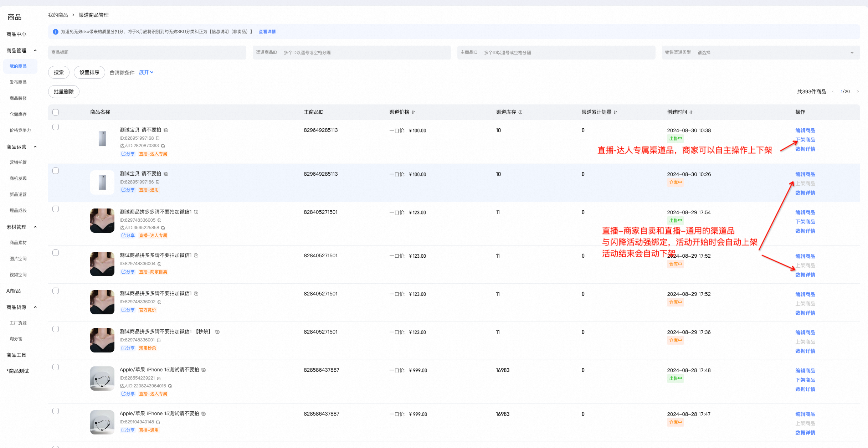This screenshot has width=868, height=448.
Task: Open 仓储库存 in sidebar
Action: click(18, 114)
